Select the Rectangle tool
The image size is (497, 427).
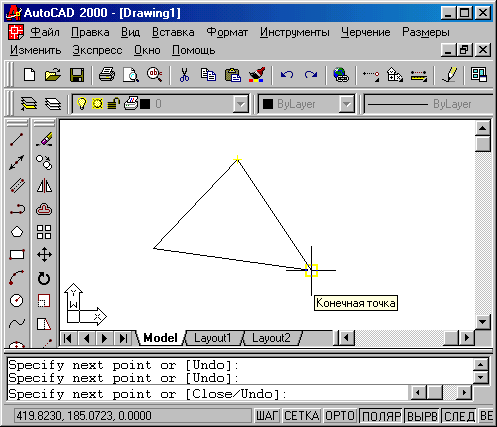[17, 255]
